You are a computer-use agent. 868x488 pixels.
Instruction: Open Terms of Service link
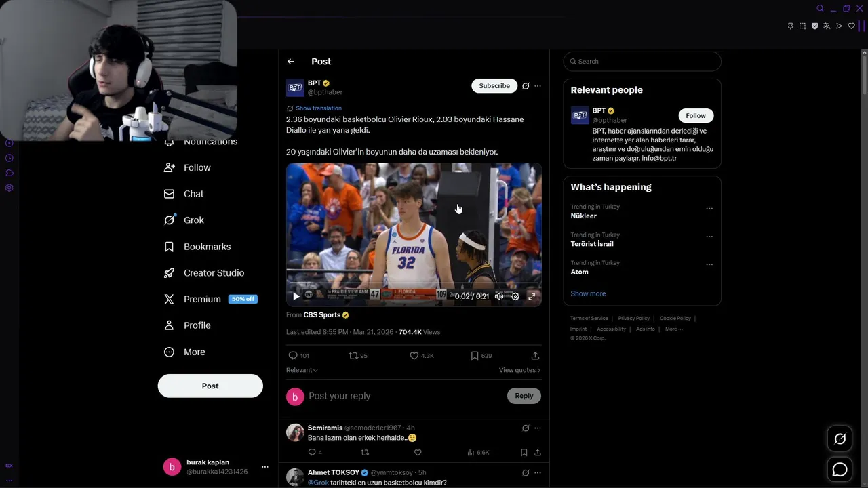589,319
